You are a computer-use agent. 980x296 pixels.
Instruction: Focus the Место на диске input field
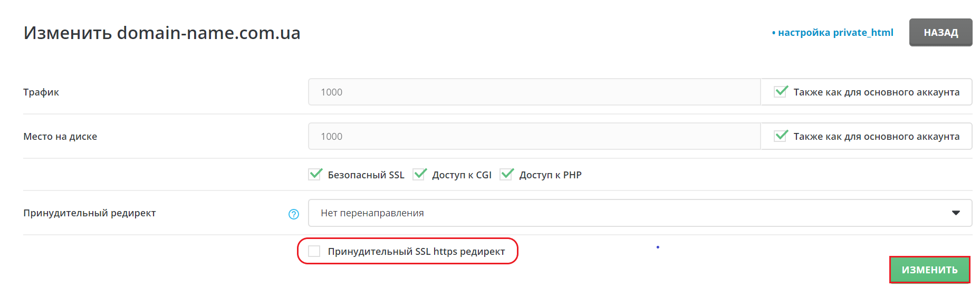point(534,136)
